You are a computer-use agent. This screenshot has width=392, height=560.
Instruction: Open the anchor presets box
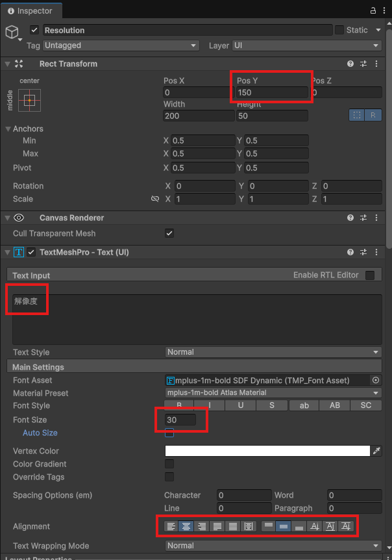coord(29,101)
